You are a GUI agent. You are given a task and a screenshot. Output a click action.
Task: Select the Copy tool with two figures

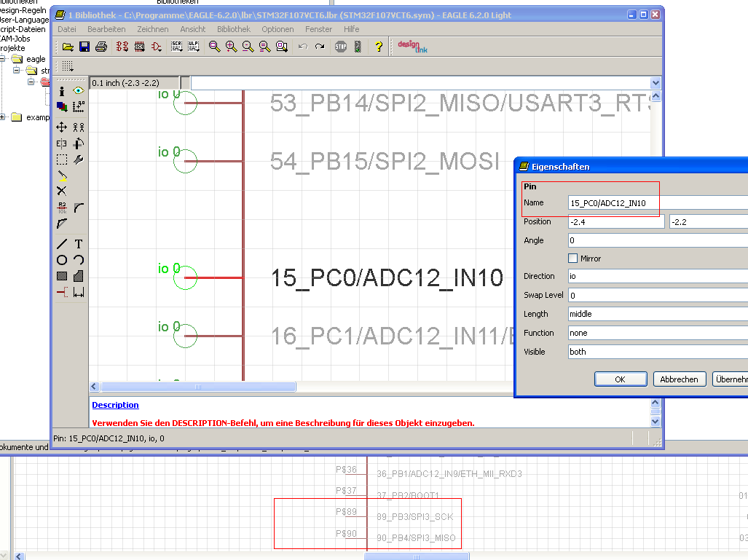79,127
